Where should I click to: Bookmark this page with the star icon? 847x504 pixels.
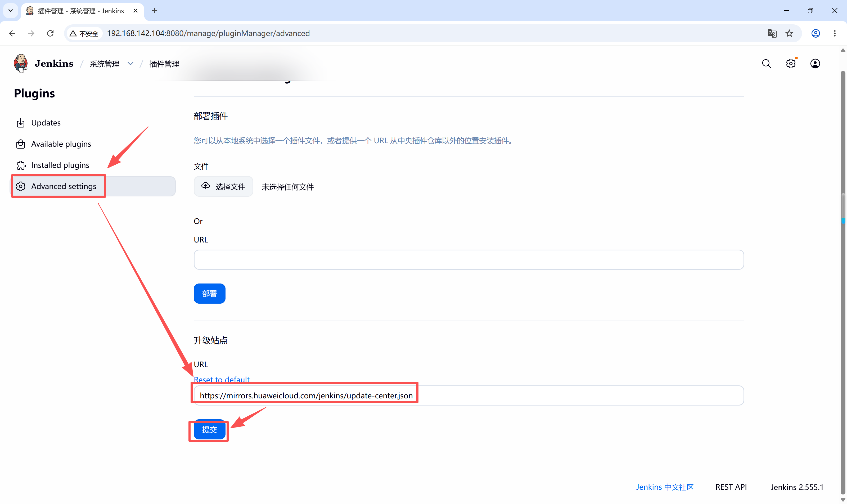(x=789, y=33)
